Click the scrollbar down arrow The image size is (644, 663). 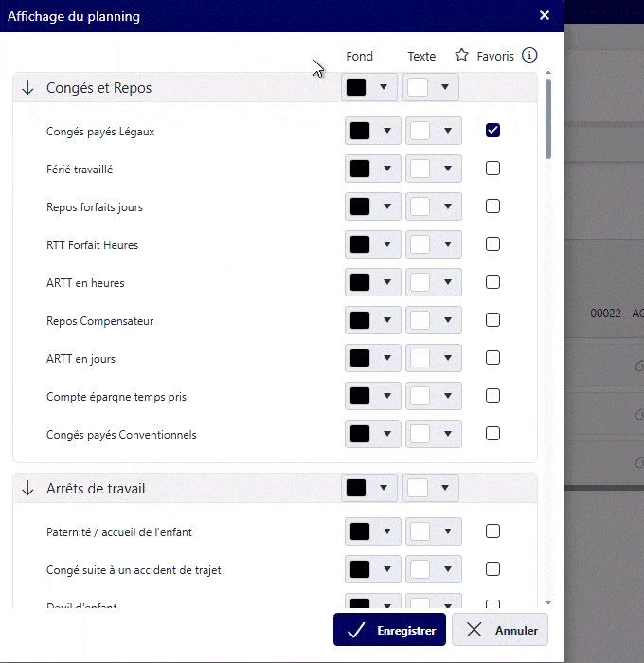point(548,603)
